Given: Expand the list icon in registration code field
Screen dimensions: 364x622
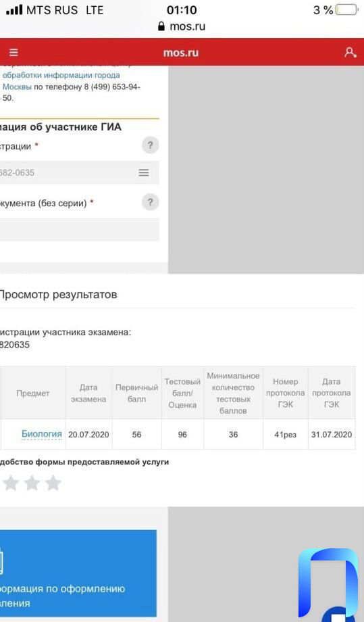Looking at the screenshot, I should [144, 172].
